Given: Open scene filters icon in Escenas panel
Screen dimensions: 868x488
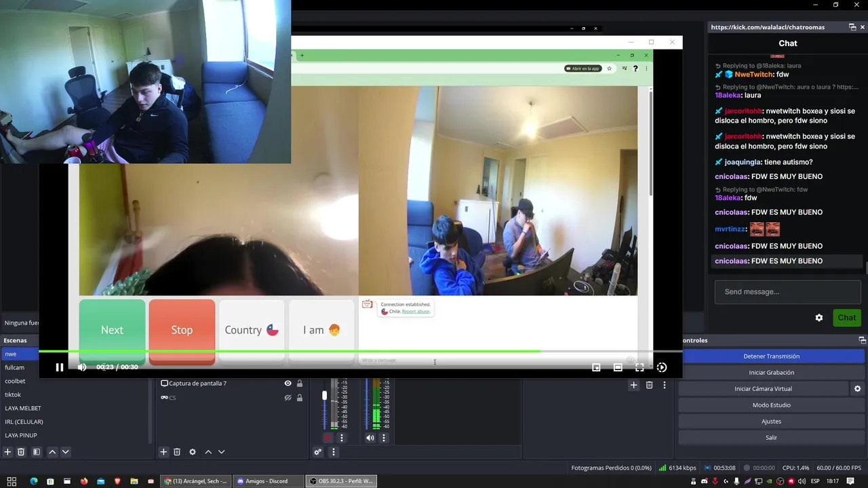Looking at the screenshot, I should (37, 452).
